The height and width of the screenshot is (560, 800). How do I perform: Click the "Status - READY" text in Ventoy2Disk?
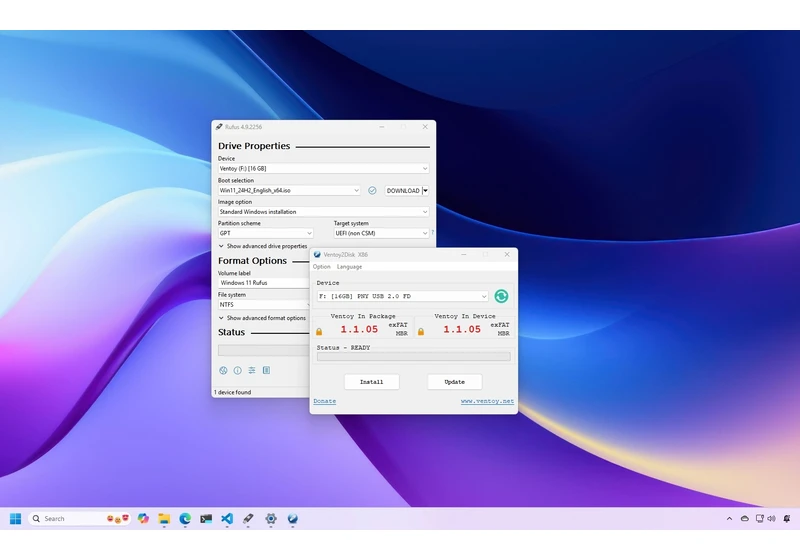(x=343, y=348)
